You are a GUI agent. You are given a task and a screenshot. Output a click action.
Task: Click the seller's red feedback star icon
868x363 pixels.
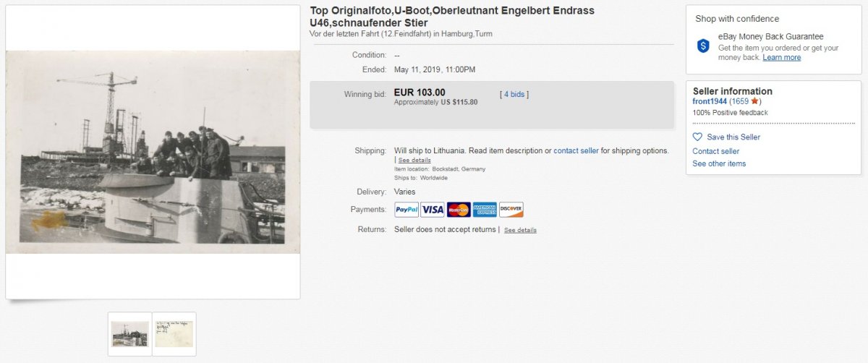754,101
